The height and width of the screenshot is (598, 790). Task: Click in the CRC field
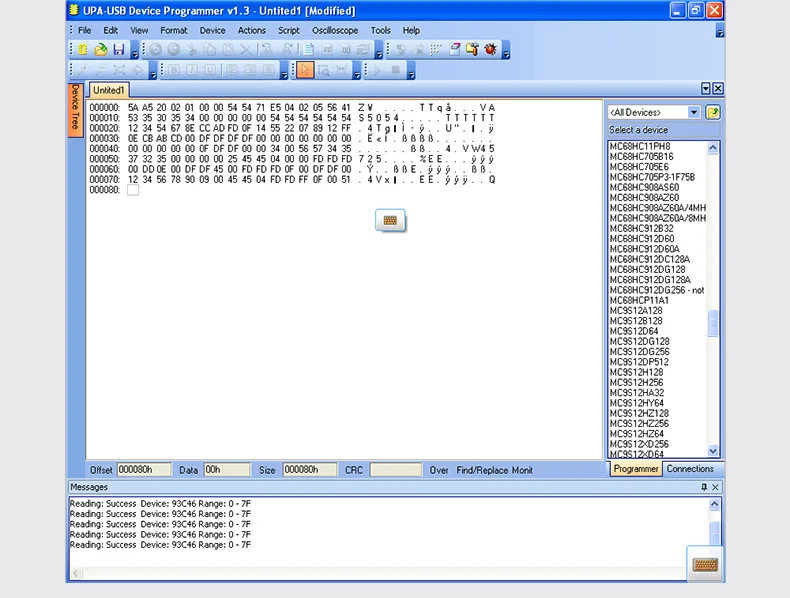tap(396, 470)
